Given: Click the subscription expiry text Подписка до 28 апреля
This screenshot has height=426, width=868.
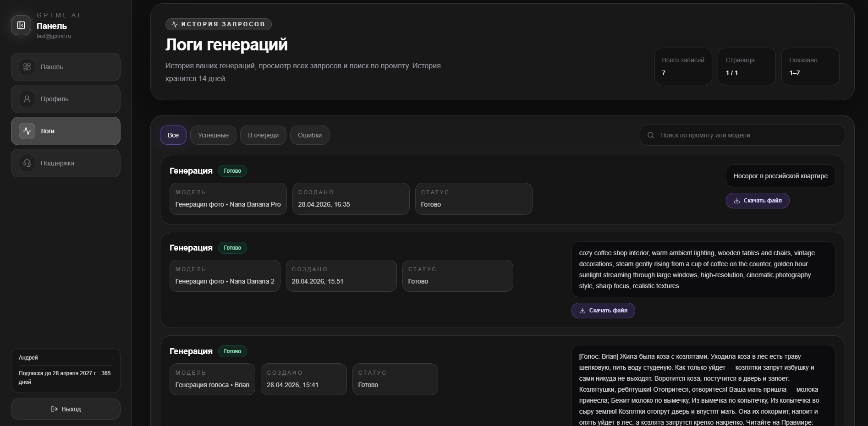Looking at the screenshot, I should 65,377.
